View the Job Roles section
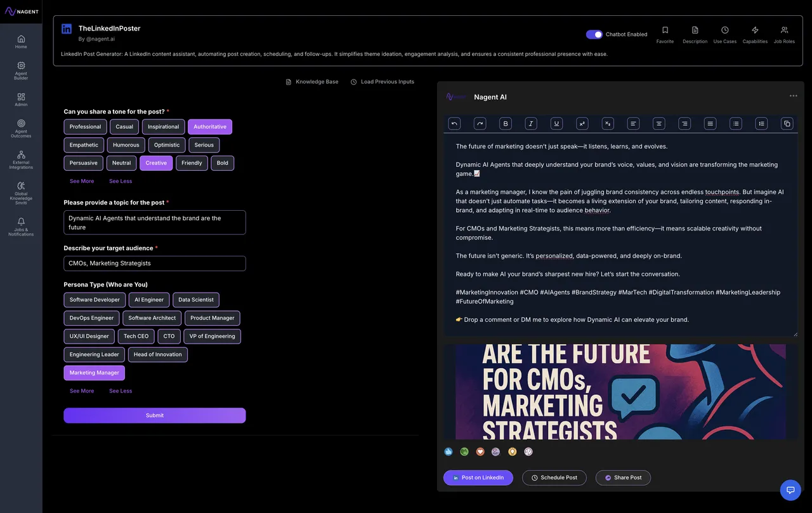 coord(784,35)
